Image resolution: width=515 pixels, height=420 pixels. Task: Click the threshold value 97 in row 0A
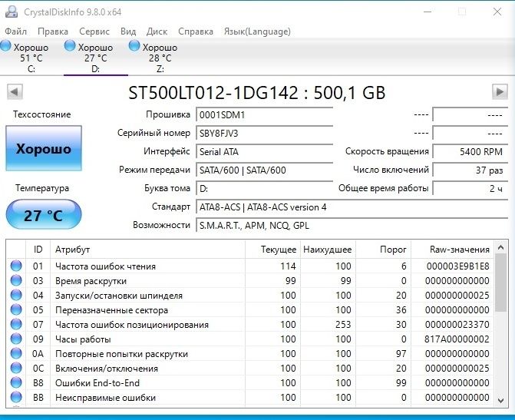tap(401, 354)
